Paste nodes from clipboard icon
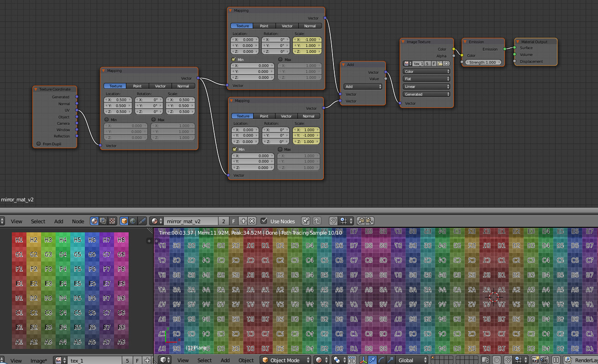Screen dimensions: 598x364 click(x=369, y=221)
